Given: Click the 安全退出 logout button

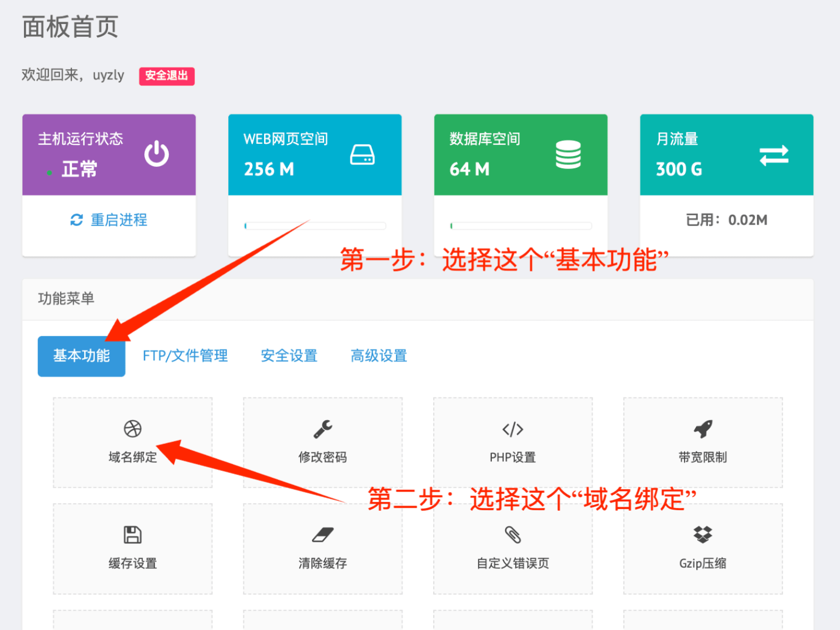Looking at the screenshot, I should [167, 76].
